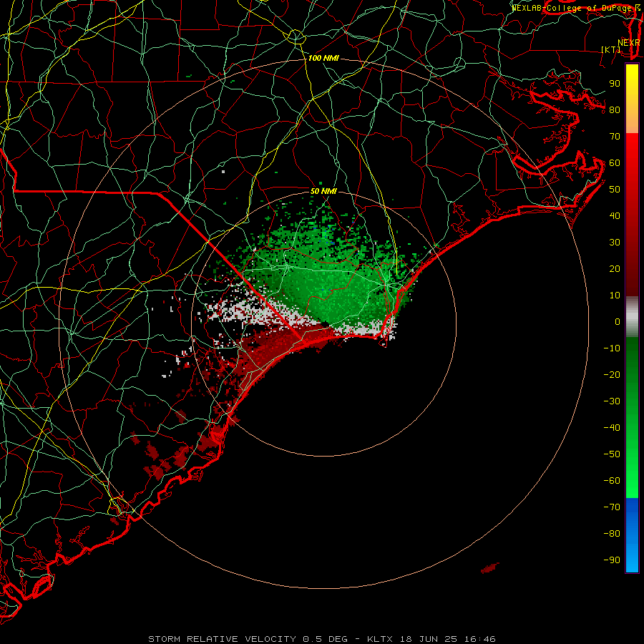The height and width of the screenshot is (644, 644).
Task: Click the 70 value on velocity scale
Action: (615, 137)
